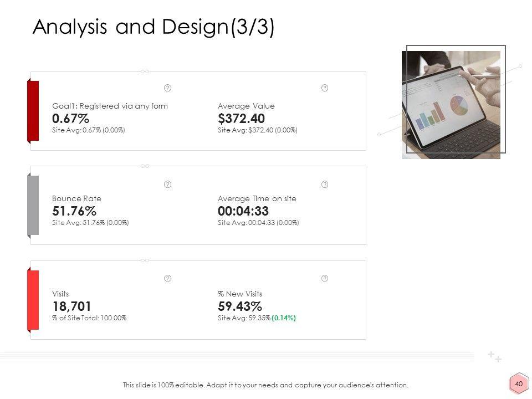Click the hexagon page number 40 badge
This screenshot has width=532, height=399.
click(x=519, y=383)
